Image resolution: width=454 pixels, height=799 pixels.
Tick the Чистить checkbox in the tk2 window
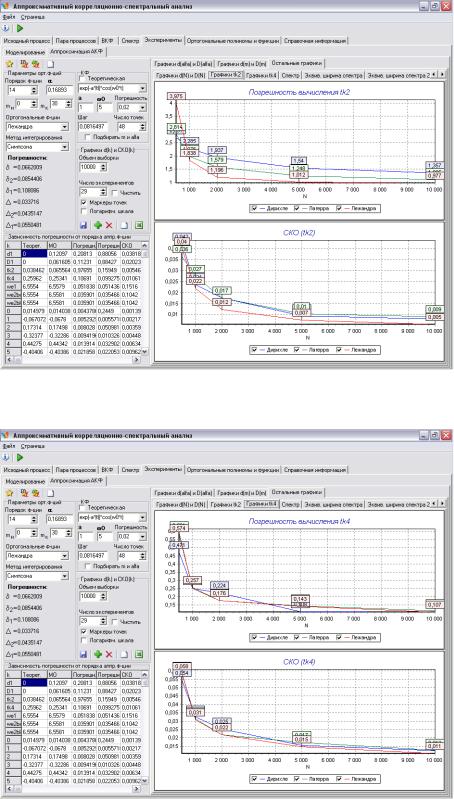(x=115, y=193)
